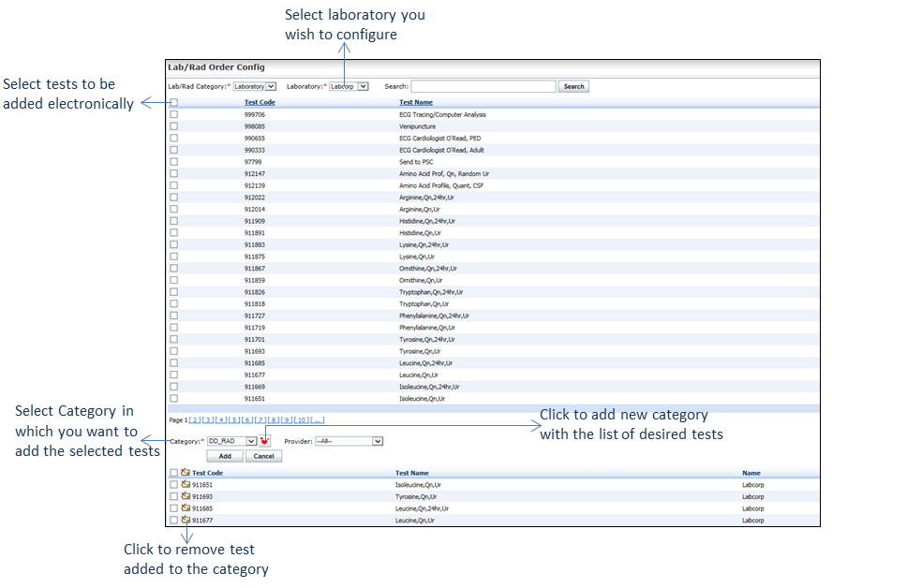
Task: Tick bottom list checkbox for 911651
Action: 174,484
